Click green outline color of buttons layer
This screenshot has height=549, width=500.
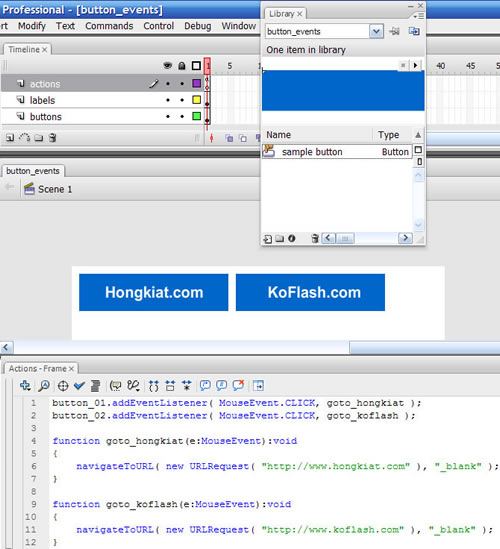(196, 116)
